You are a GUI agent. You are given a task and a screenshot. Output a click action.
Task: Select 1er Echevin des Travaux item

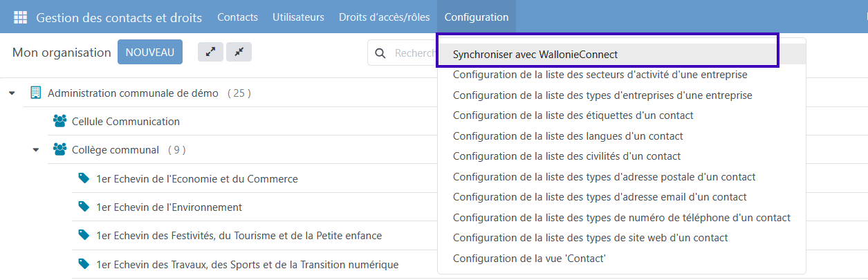click(x=247, y=264)
